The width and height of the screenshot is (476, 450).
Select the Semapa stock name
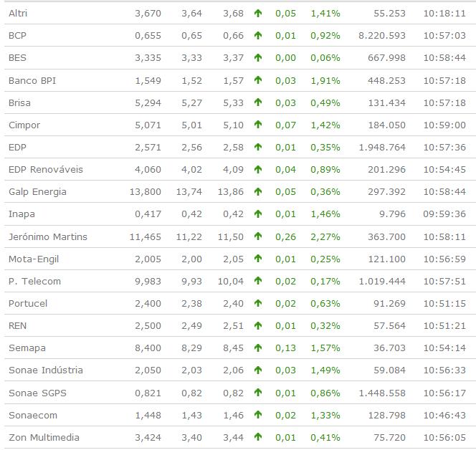[27, 348]
